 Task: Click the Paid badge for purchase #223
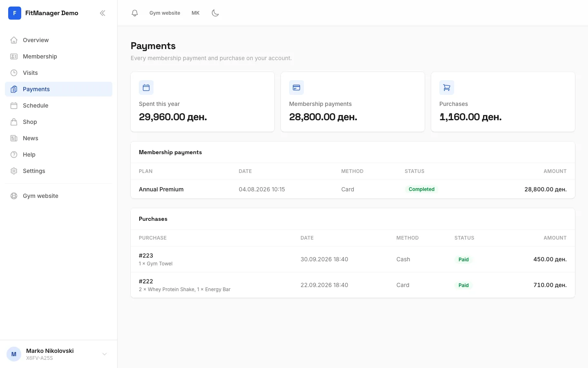pyautogui.click(x=463, y=260)
